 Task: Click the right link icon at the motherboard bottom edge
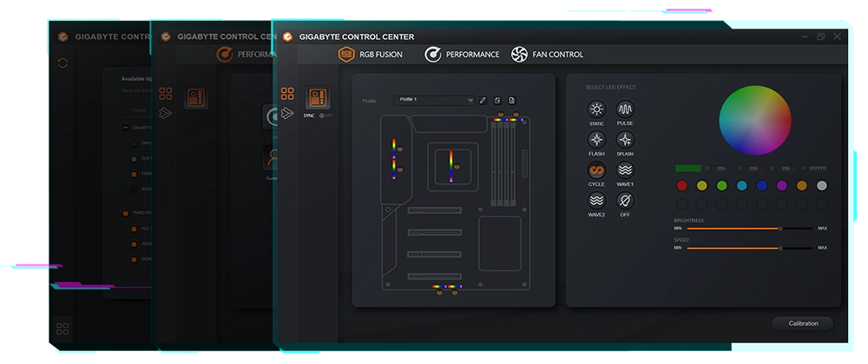click(455, 293)
